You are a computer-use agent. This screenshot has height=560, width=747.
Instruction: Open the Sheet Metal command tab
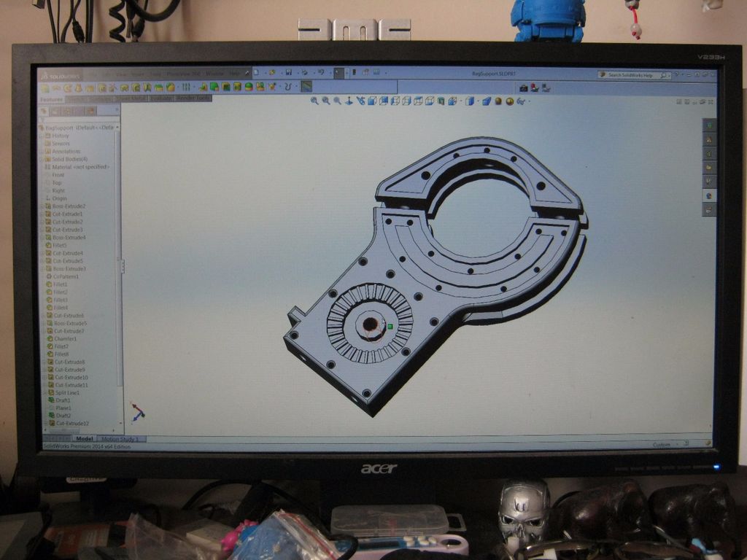pos(132,98)
